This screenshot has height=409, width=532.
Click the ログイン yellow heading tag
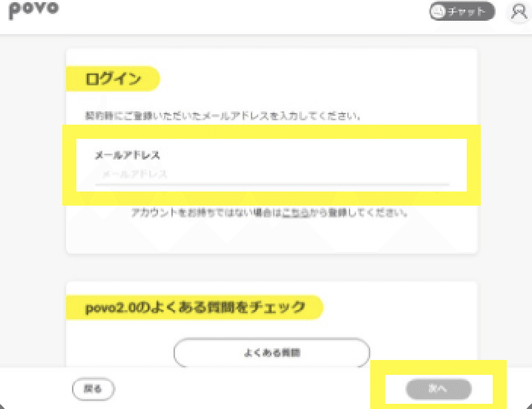[113, 79]
